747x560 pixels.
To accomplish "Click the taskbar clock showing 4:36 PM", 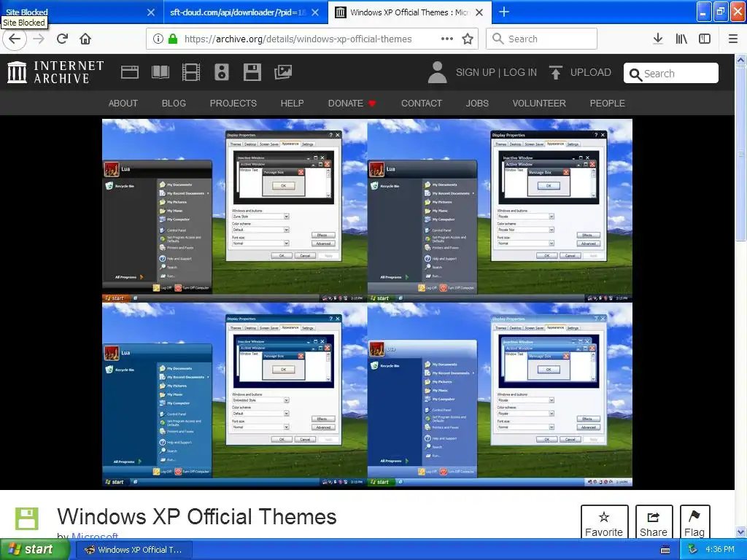I will 720,550.
